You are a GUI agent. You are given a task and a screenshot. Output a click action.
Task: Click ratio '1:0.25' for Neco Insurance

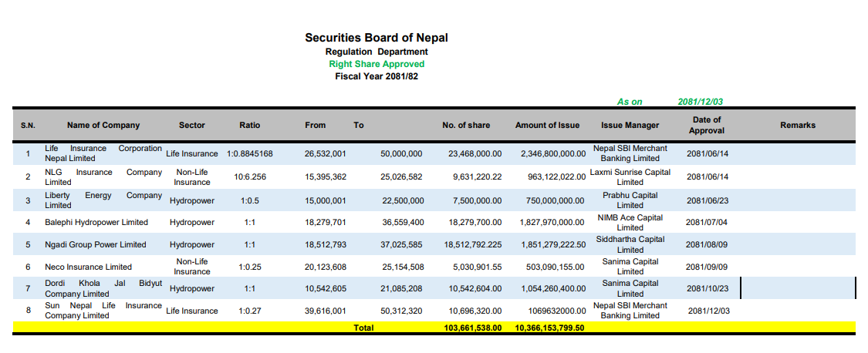pos(250,267)
